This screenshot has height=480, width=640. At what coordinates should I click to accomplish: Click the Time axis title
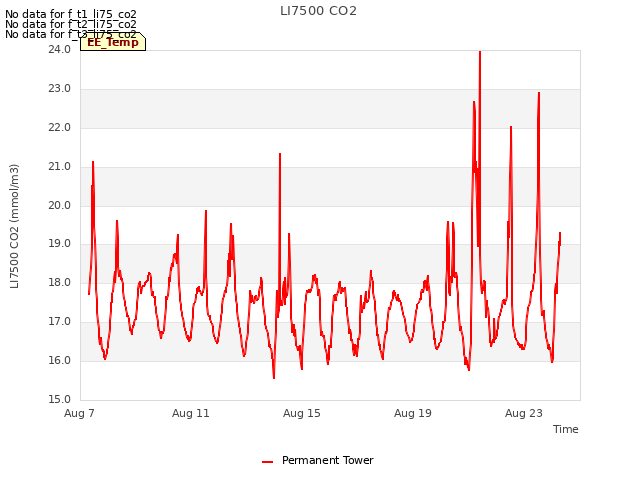tap(566, 429)
